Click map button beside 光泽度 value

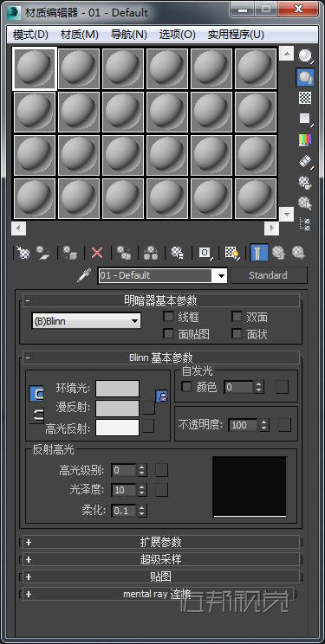click(162, 490)
